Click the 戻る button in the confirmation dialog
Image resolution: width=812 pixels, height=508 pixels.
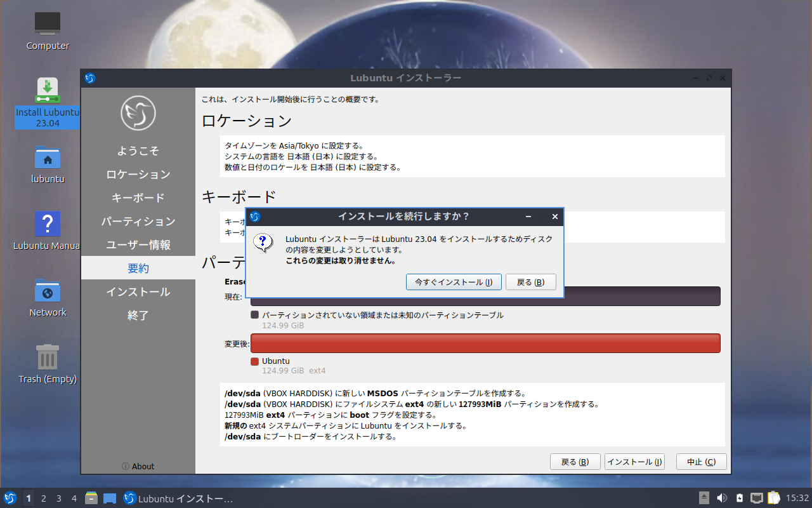tap(530, 282)
